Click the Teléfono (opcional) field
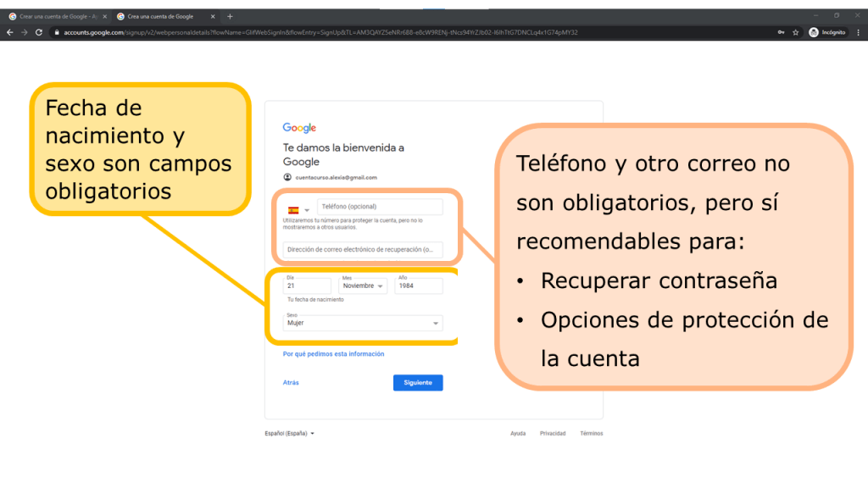The image size is (868, 488). (380, 207)
